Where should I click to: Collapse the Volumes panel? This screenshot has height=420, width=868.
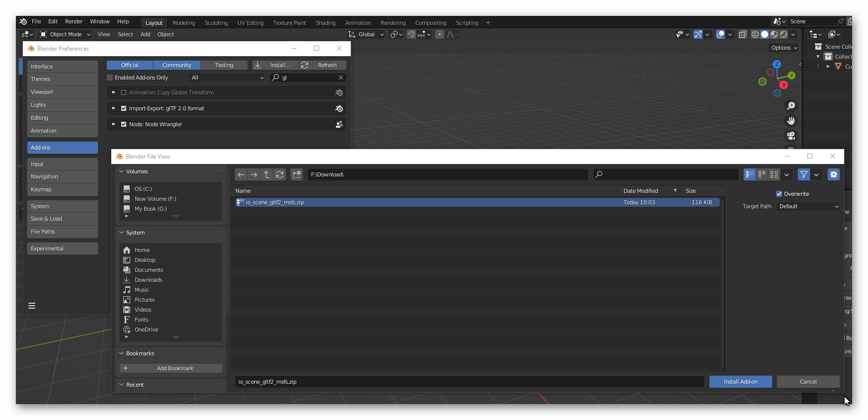pyautogui.click(x=122, y=171)
